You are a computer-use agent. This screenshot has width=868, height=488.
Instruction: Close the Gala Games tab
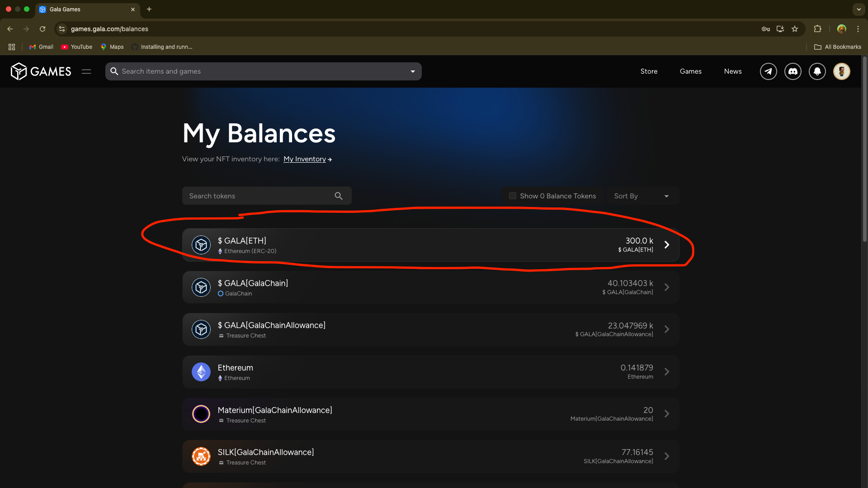pos(133,9)
